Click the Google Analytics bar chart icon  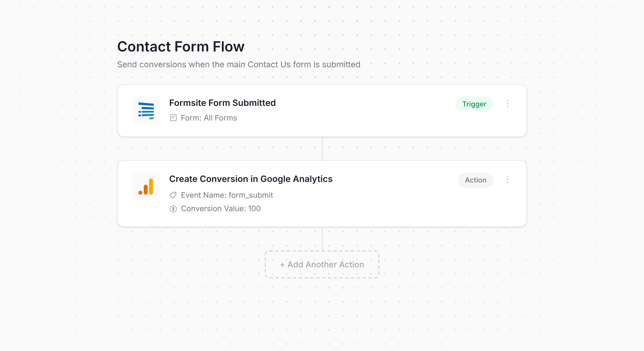point(145,186)
